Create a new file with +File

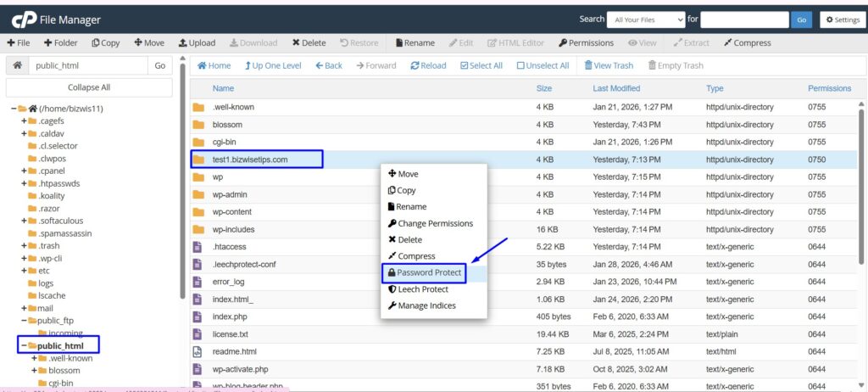pyautogui.click(x=19, y=42)
